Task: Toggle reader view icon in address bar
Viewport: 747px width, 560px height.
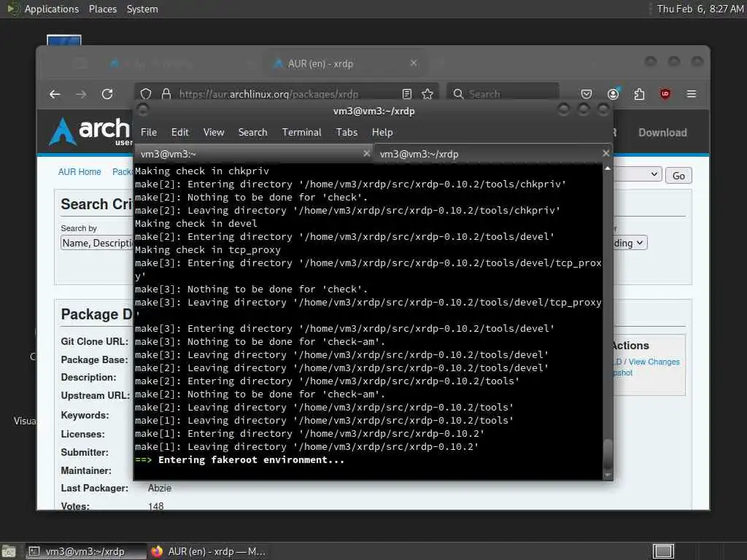Action: (407, 94)
